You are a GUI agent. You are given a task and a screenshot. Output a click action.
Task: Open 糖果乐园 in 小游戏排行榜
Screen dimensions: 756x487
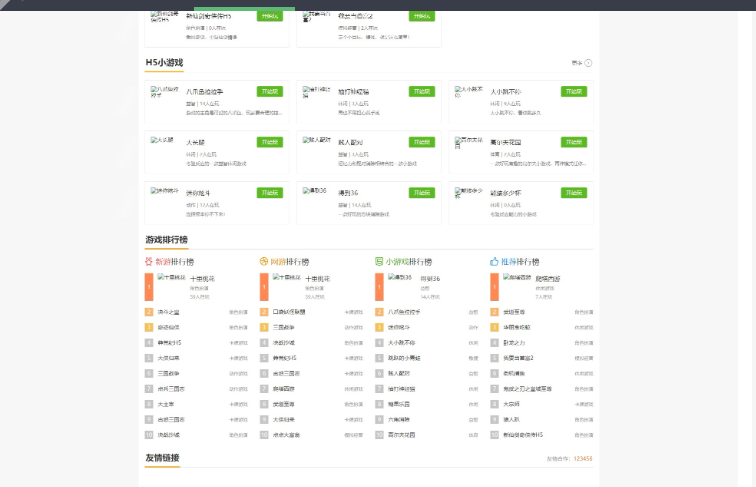[x=399, y=404]
